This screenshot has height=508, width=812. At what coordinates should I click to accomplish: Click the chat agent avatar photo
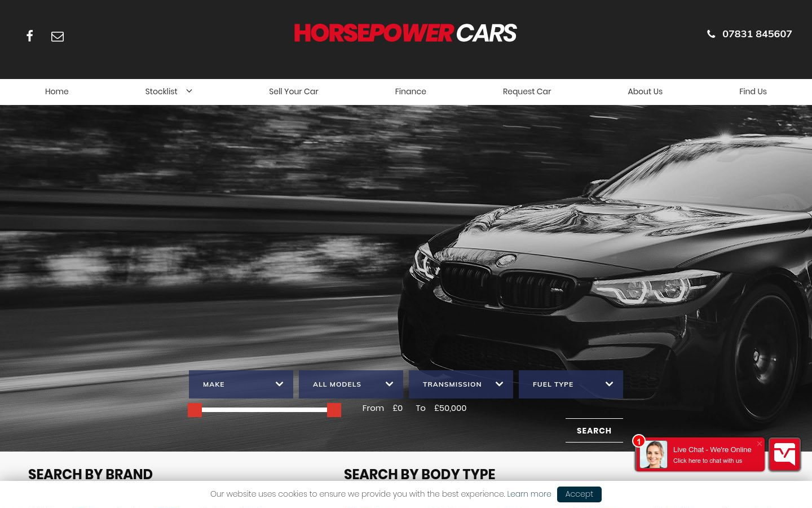[x=654, y=454]
